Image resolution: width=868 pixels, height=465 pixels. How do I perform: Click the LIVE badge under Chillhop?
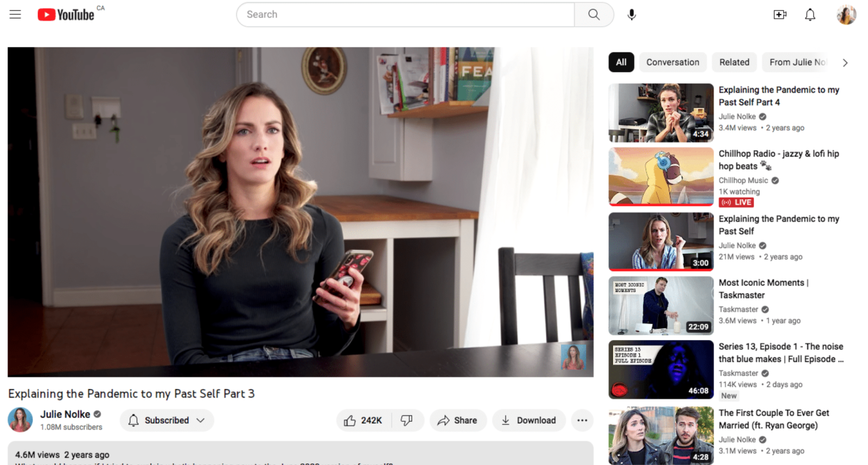click(736, 202)
